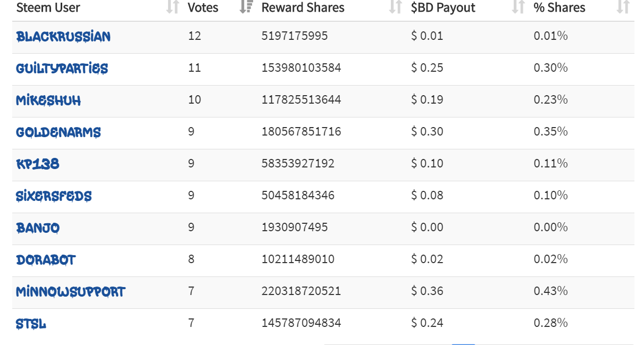
Task: Sort by Reward Shares using arrow icon
Action: [x=395, y=7]
